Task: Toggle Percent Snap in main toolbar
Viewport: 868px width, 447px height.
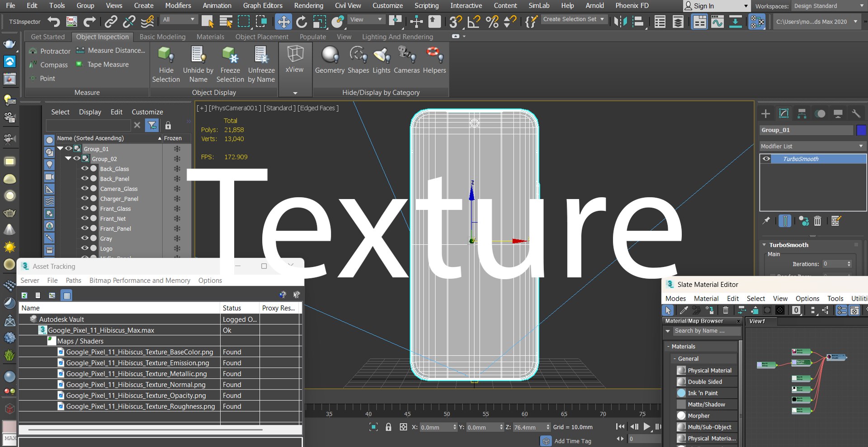Action: [492, 21]
